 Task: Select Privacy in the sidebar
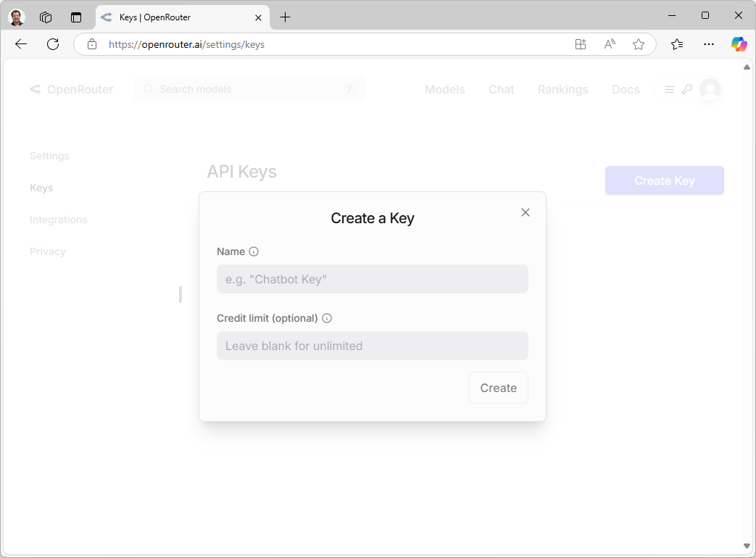tap(48, 251)
